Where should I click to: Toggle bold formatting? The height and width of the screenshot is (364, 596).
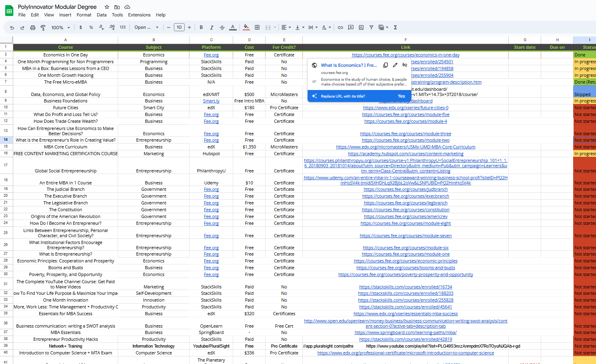click(x=201, y=28)
